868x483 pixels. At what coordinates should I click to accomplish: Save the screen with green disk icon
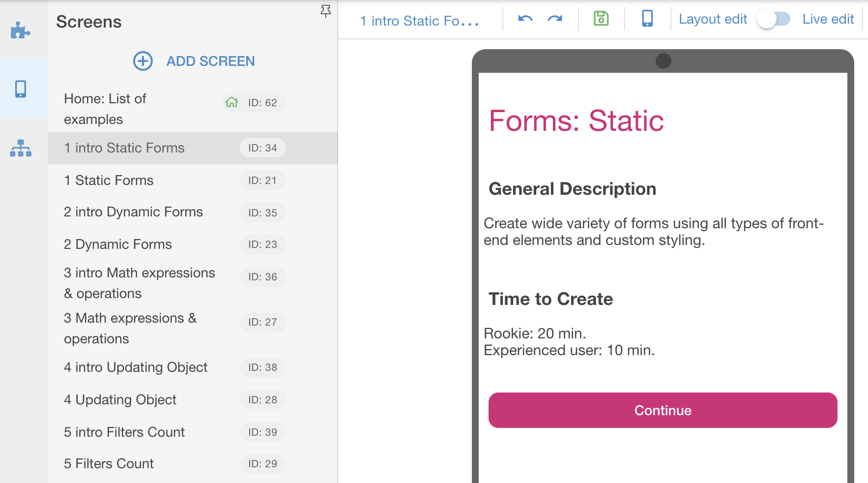click(x=601, y=19)
